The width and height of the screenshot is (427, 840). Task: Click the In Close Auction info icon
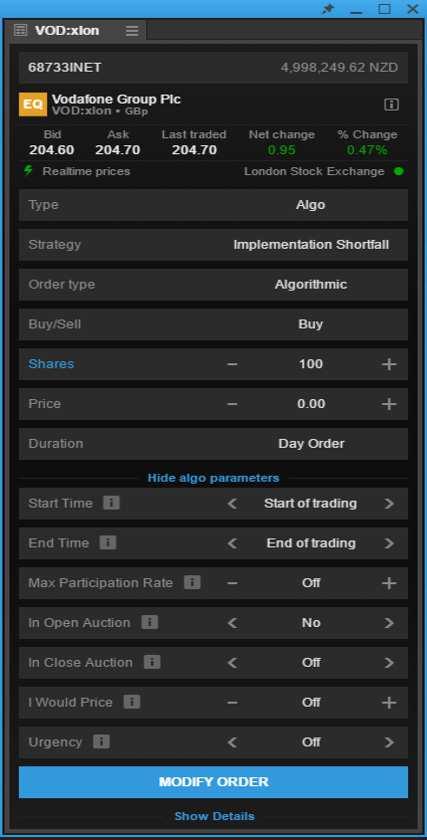click(x=152, y=662)
